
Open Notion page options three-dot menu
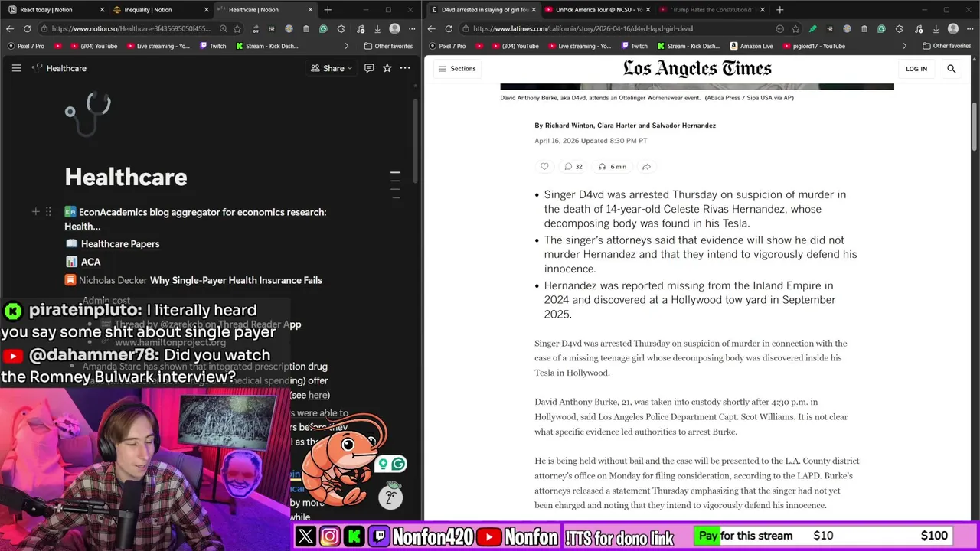tap(405, 68)
